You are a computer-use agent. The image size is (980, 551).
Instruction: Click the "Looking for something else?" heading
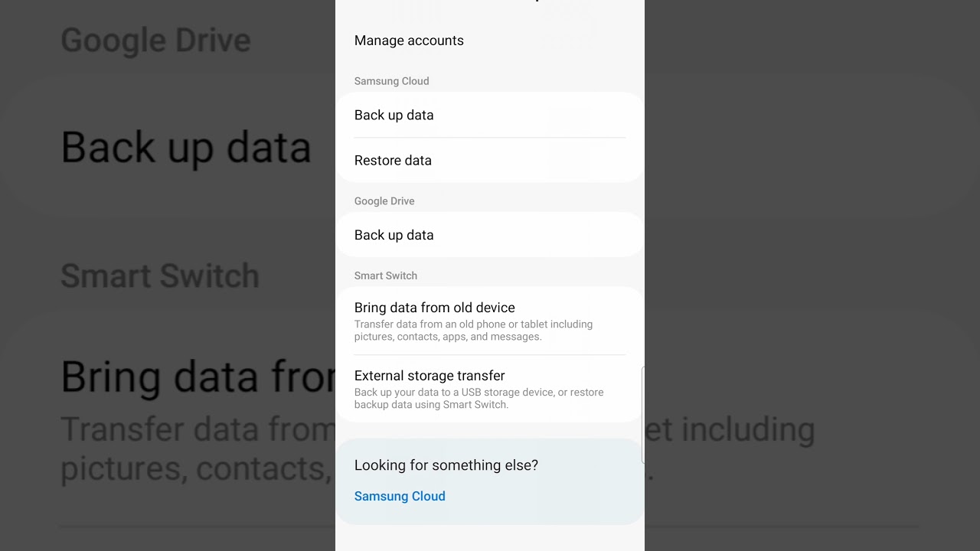pyautogui.click(x=446, y=465)
